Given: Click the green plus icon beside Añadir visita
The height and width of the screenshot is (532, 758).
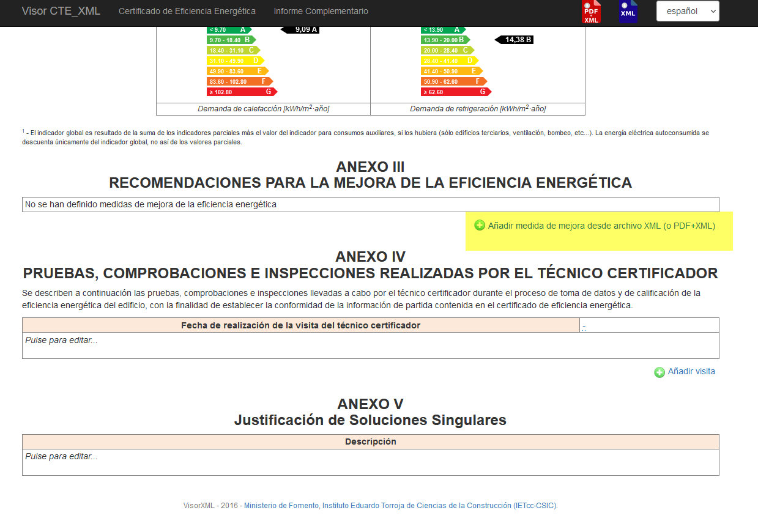Looking at the screenshot, I should point(660,372).
